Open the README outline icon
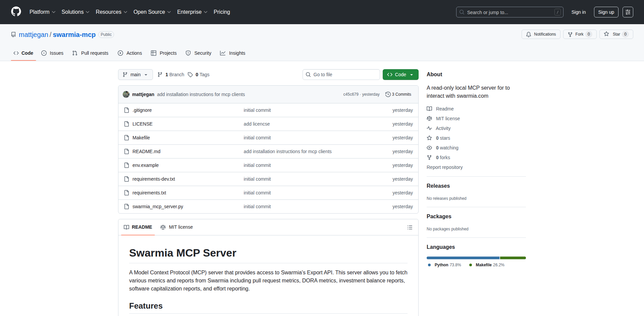 410,227
